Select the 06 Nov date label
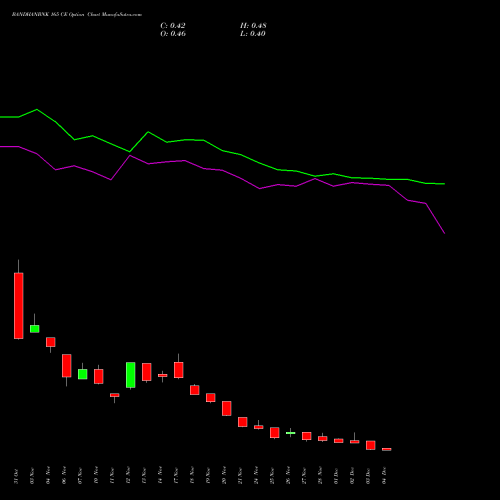The image size is (500, 500). click(64, 476)
